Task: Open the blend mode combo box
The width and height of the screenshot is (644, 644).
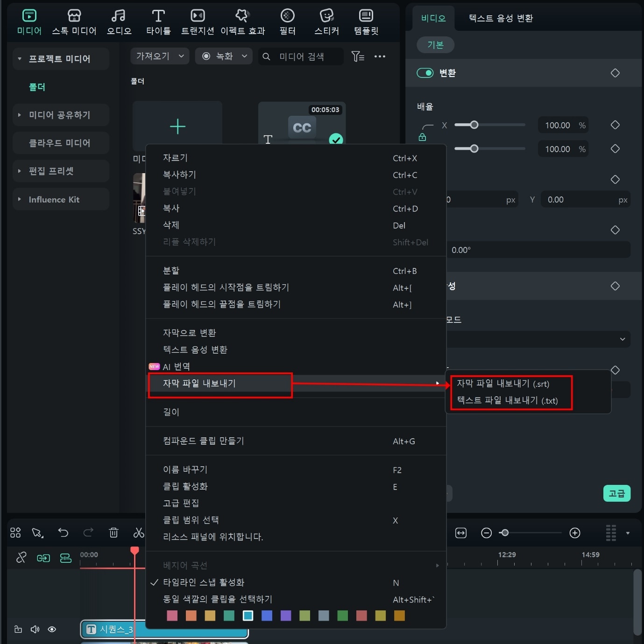Action: tap(538, 339)
